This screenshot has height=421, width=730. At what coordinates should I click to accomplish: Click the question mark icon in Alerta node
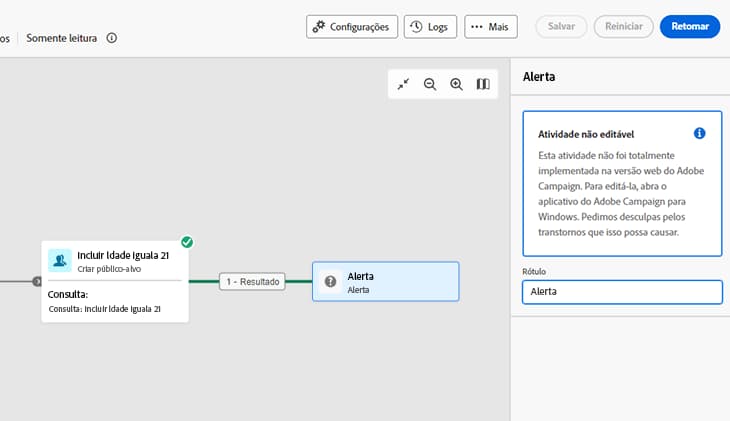(x=330, y=281)
